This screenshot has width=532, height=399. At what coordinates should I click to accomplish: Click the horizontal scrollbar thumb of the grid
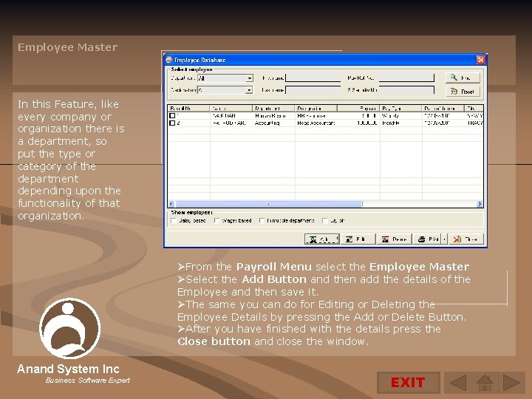[x=269, y=204]
